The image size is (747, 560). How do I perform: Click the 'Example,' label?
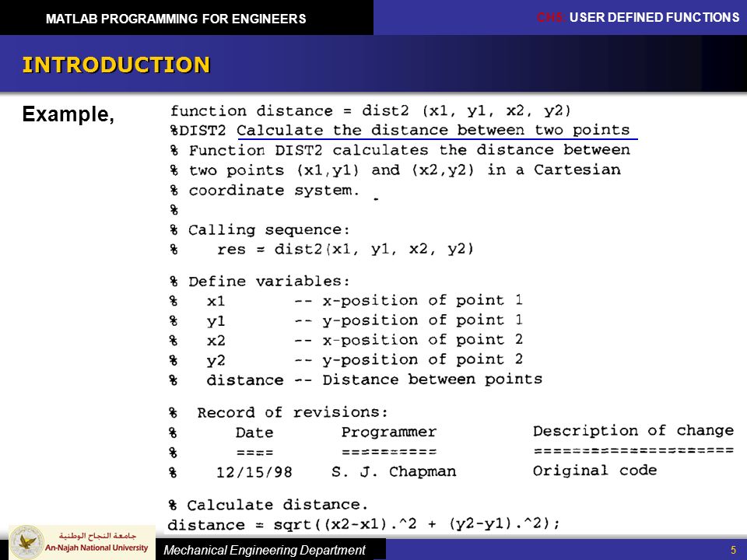click(x=68, y=114)
